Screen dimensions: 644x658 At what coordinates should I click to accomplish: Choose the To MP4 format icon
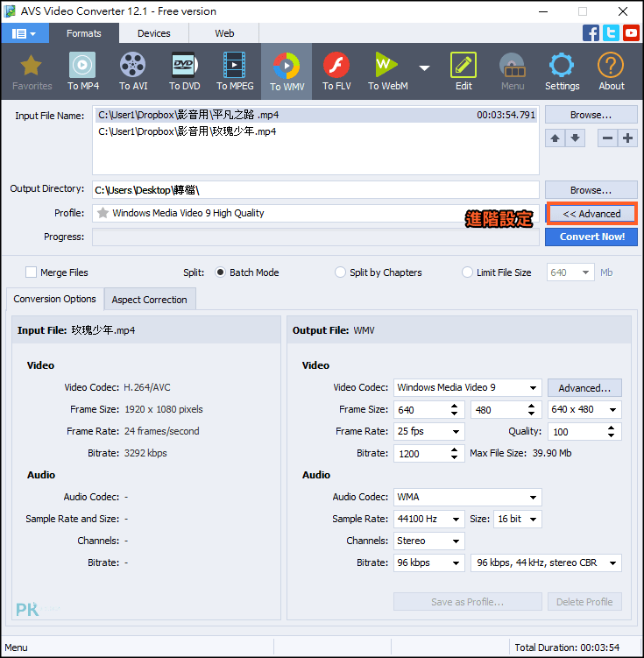[x=83, y=72]
